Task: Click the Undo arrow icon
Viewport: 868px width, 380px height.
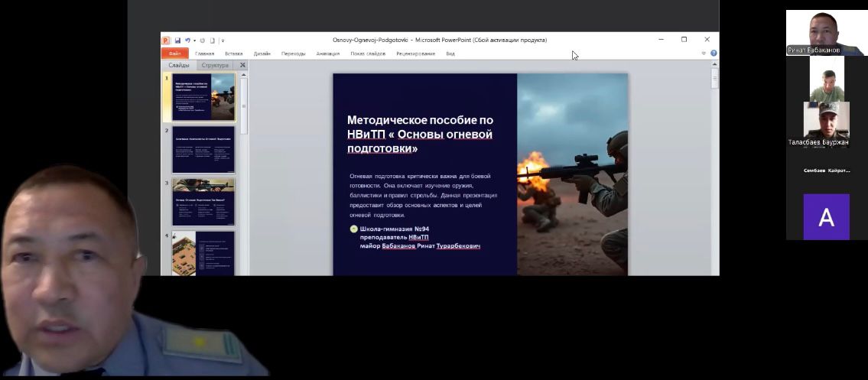Action: pos(187,40)
